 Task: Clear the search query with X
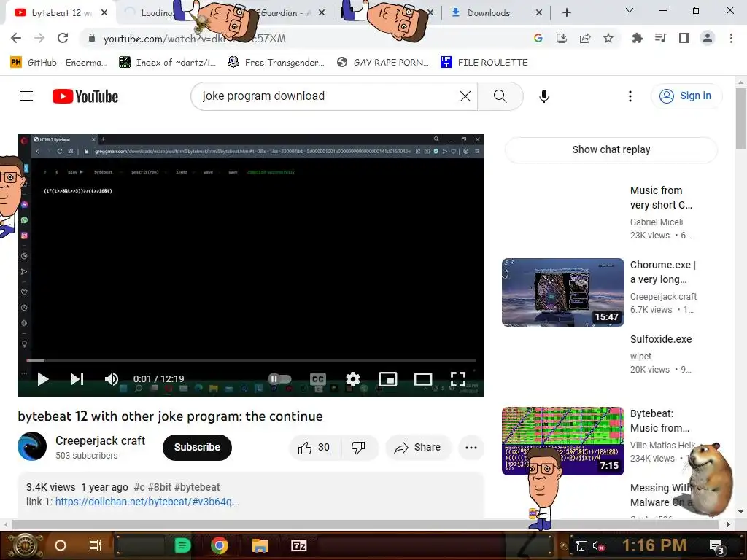[x=465, y=96]
